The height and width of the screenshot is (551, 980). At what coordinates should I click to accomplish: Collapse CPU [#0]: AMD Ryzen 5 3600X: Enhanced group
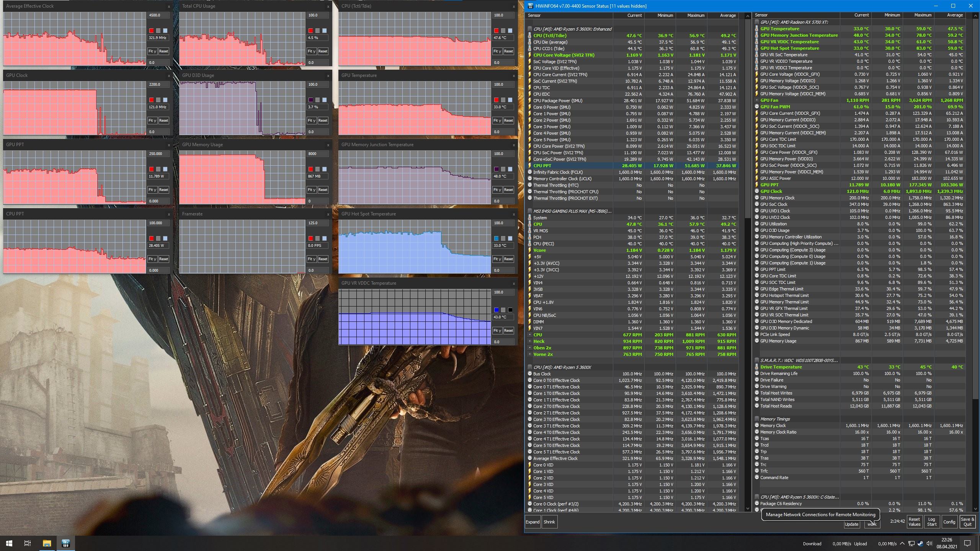coord(530,29)
